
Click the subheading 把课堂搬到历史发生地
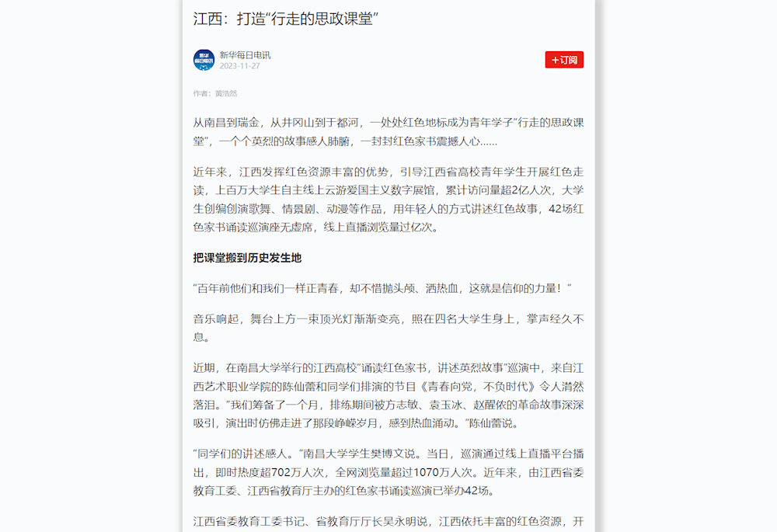point(247,258)
